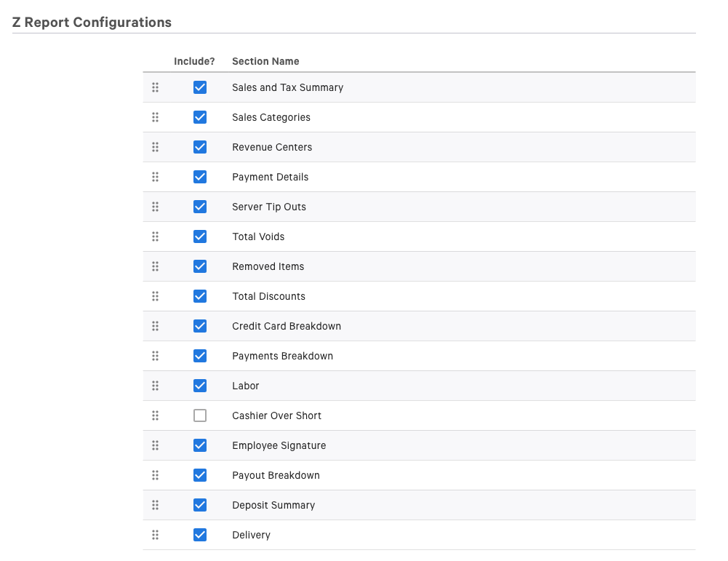
Task: Click drag handle for Sales and Tax Summary
Action: coord(155,87)
